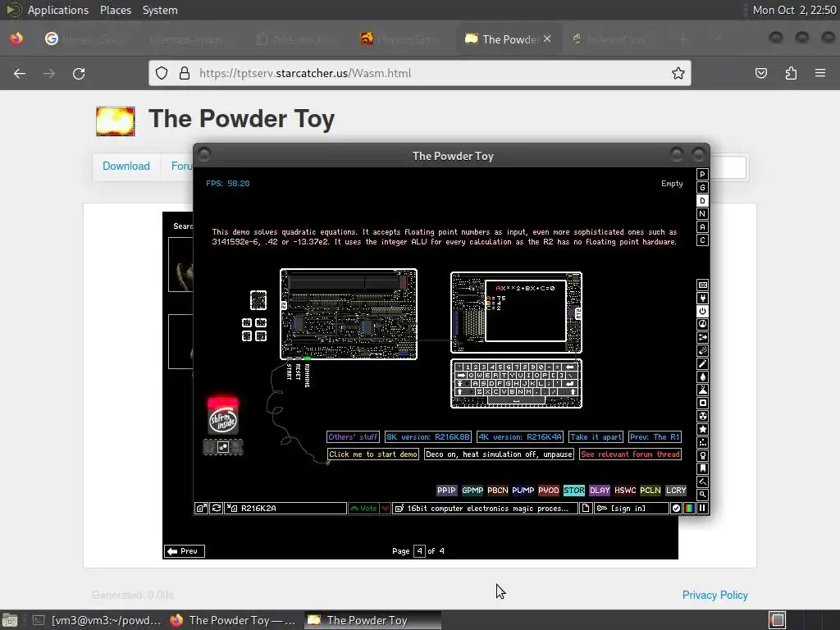
Task: Open the Walls element menu icon
Action: 702,285
